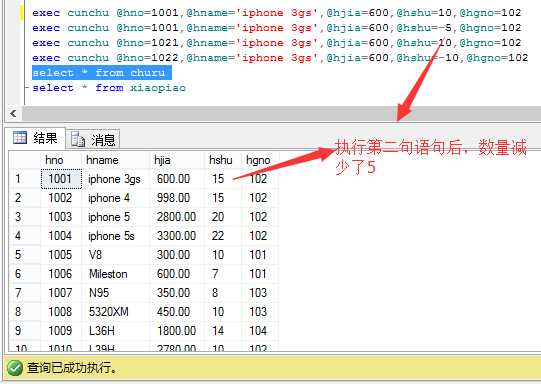Click the exec cunchu line with @hno=1021

[276, 43]
